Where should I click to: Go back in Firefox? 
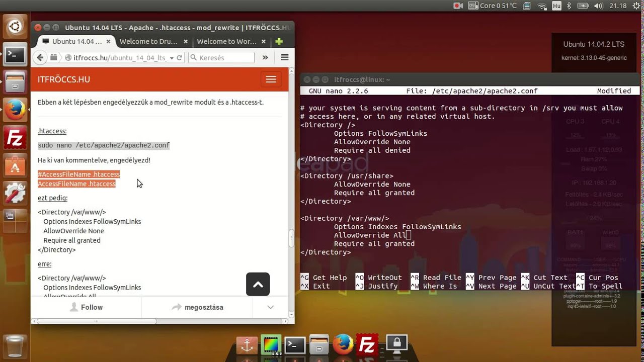[x=41, y=57]
